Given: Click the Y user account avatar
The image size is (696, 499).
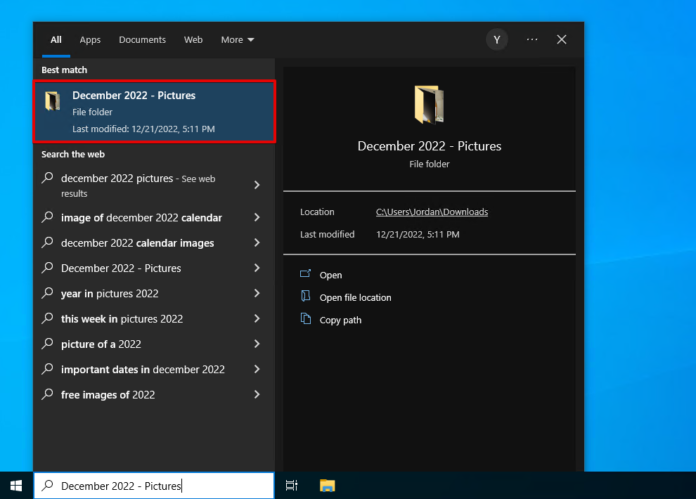Looking at the screenshot, I should coord(497,39).
